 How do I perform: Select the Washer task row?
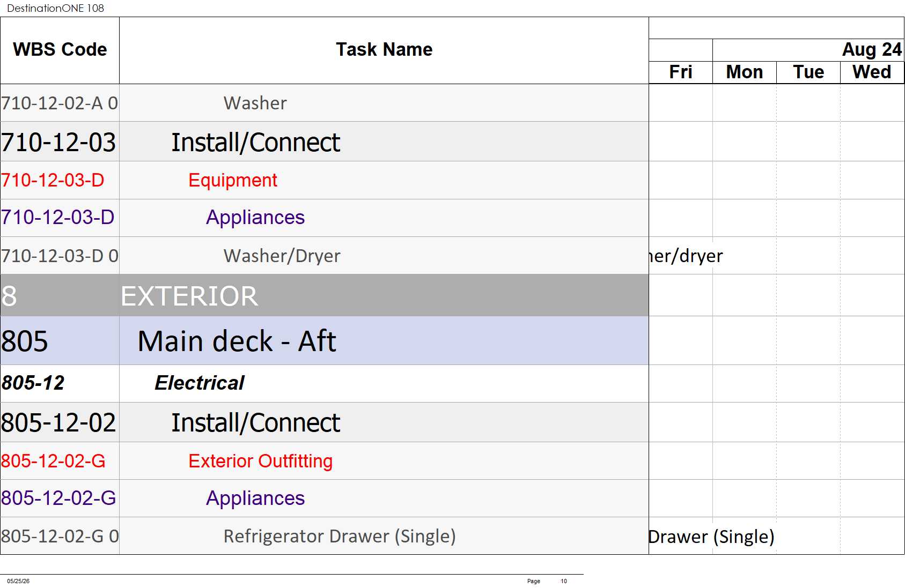[x=325, y=103]
